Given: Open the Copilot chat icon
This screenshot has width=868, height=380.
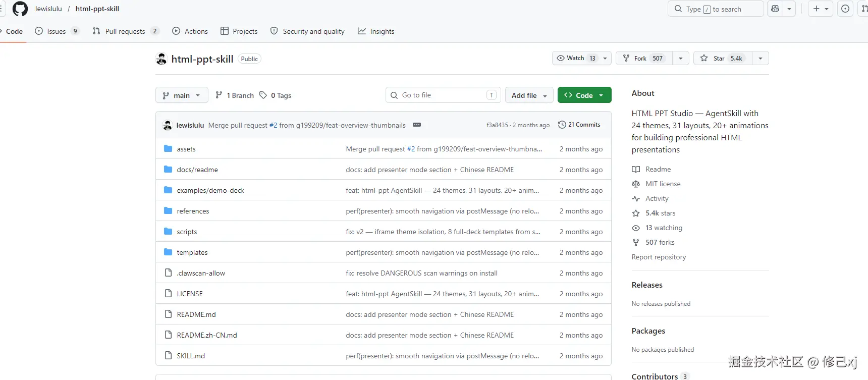Looking at the screenshot, I should 775,9.
